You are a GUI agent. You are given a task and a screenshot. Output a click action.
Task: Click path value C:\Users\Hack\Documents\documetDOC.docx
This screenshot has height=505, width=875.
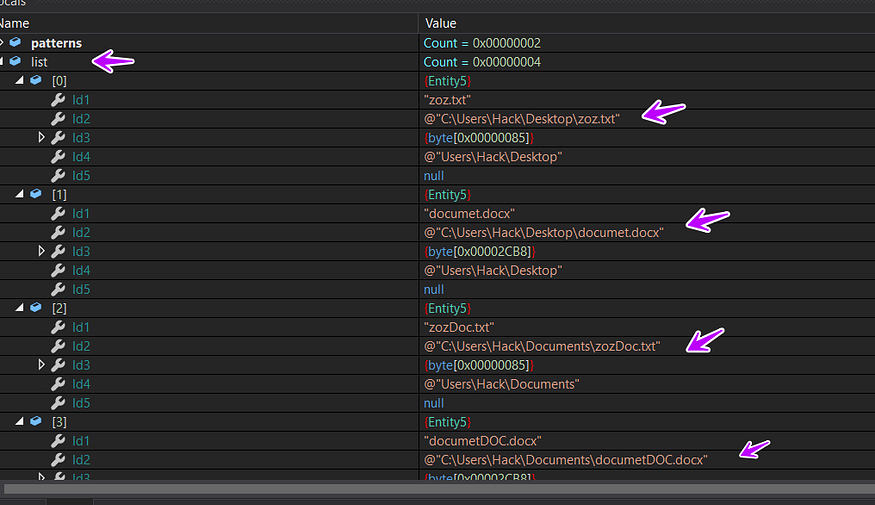(x=566, y=460)
